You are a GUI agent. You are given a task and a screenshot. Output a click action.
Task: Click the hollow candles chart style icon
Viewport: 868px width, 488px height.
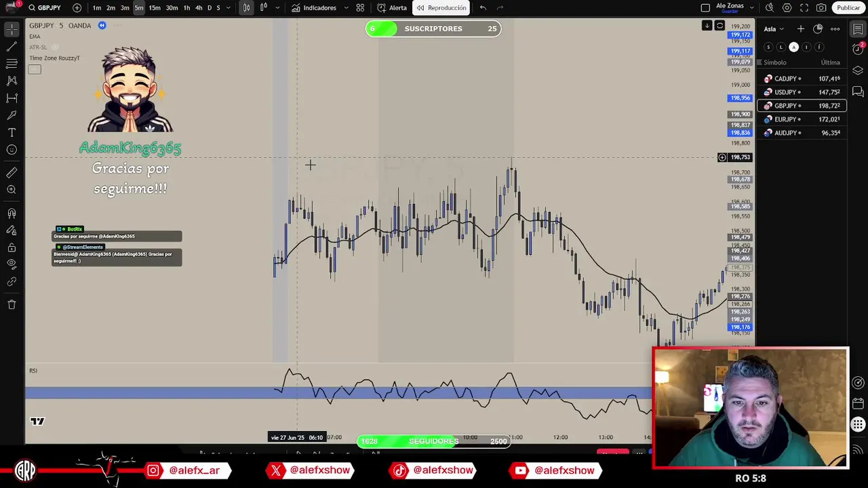263,8
